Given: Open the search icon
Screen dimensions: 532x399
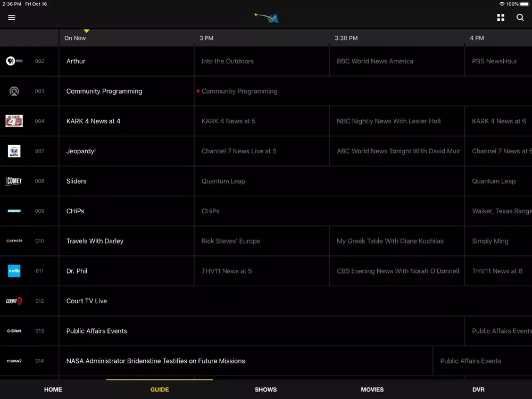Looking at the screenshot, I should coord(520,18).
